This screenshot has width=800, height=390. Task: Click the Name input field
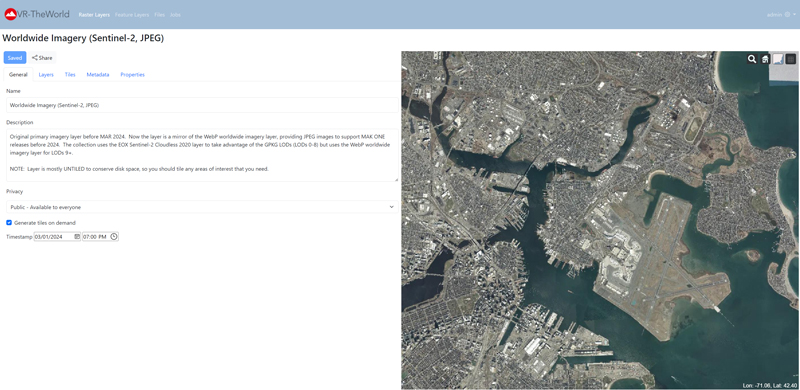tap(202, 105)
